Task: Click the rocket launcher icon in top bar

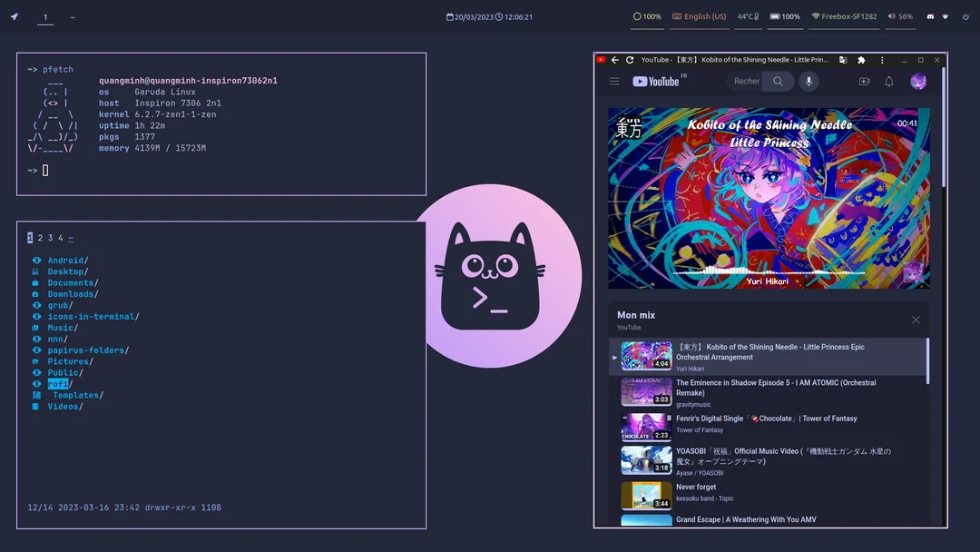Action: [x=13, y=16]
